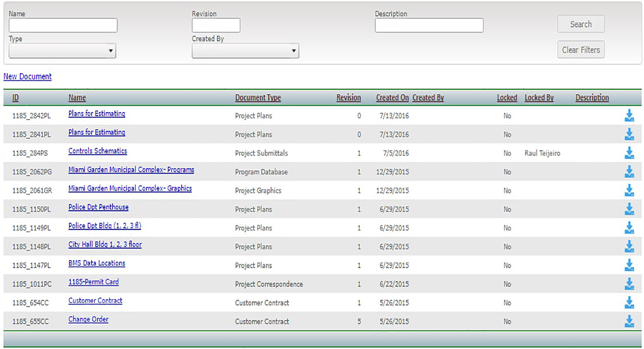The height and width of the screenshot is (349, 644).
Task: Sort the list by Revision column
Action: click(348, 98)
